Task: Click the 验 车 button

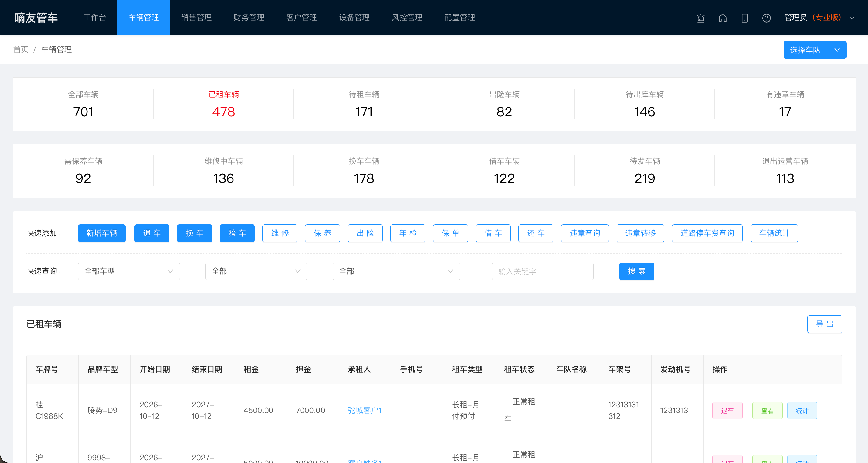Action: (x=237, y=233)
